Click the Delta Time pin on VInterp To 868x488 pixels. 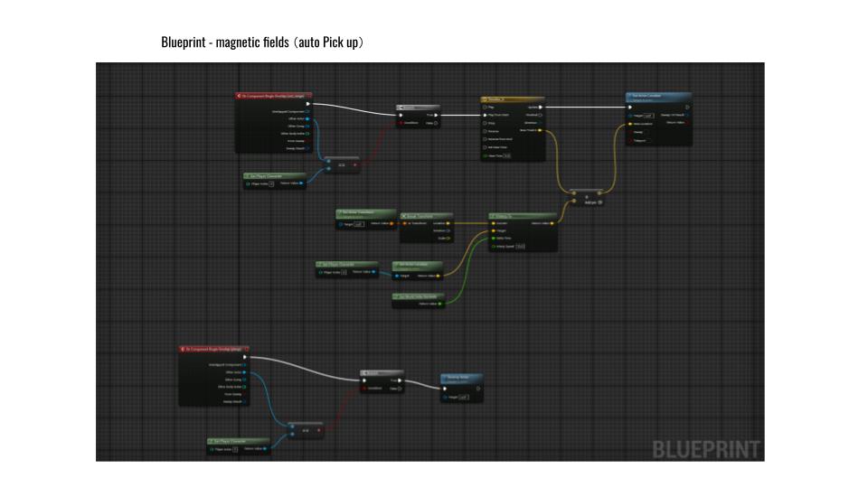[x=493, y=238]
